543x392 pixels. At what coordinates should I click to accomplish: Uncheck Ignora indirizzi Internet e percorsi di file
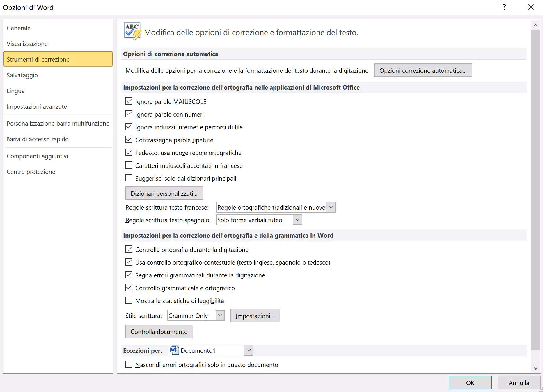129,127
